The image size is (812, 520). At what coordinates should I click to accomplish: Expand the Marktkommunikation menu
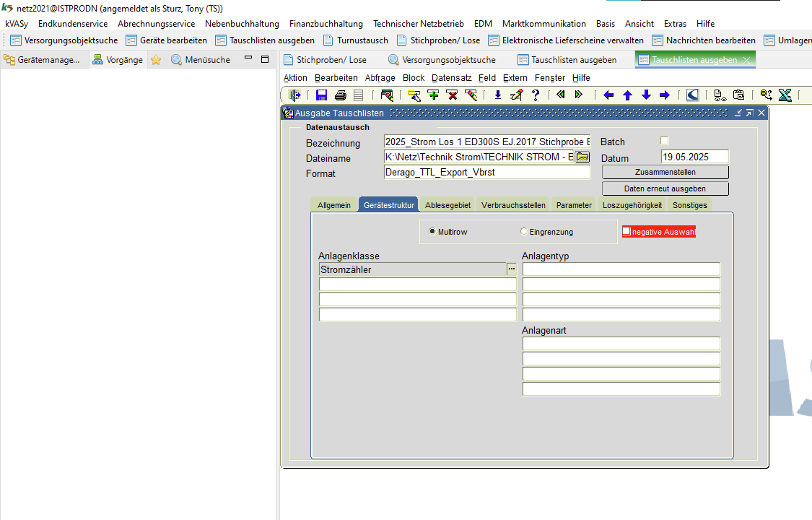543,23
